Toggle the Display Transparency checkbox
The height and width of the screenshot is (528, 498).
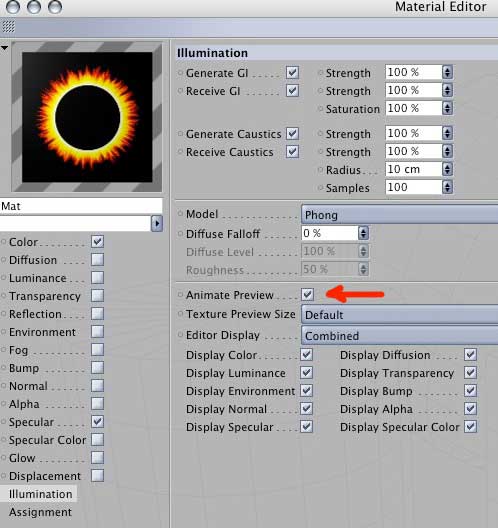470,372
